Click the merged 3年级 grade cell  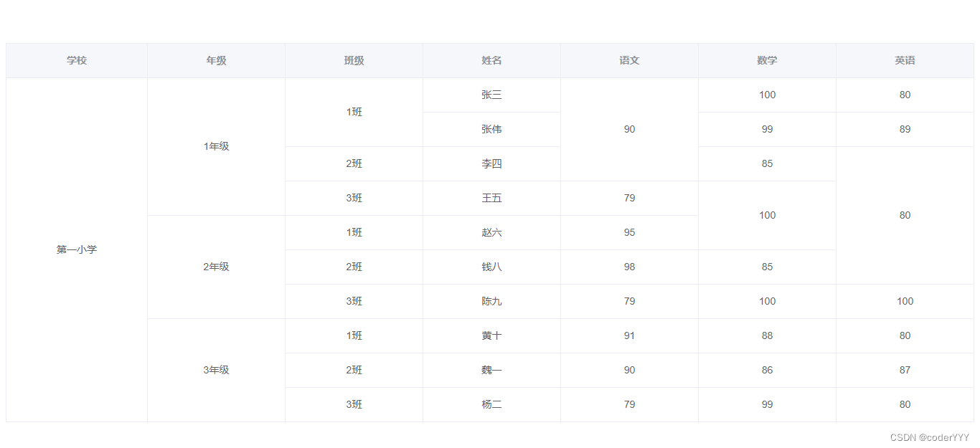pos(216,370)
